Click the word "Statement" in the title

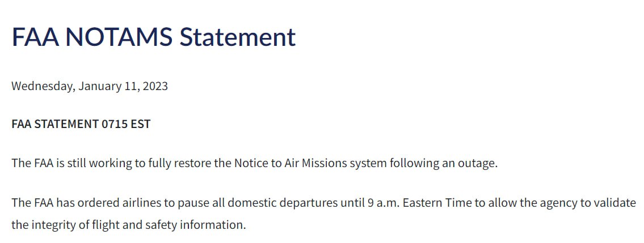pyautogui.click(x=237, y=37)
